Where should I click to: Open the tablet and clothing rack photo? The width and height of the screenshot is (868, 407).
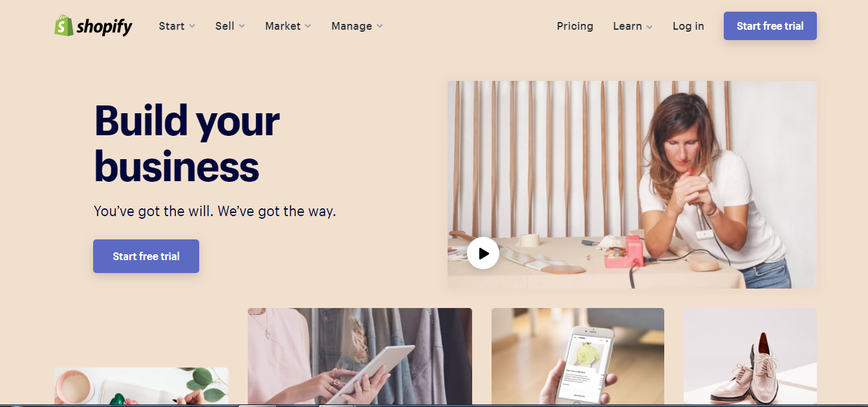point(360,356)
